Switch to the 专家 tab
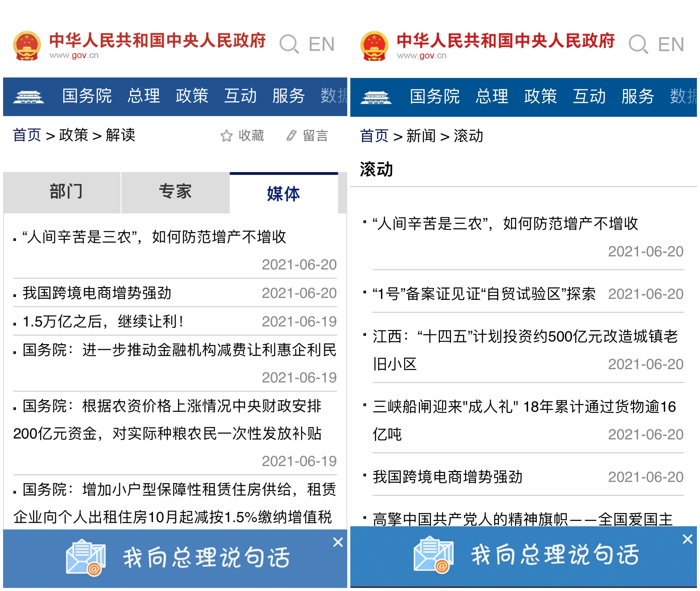 pyautogui.click(x=175, y=192)
